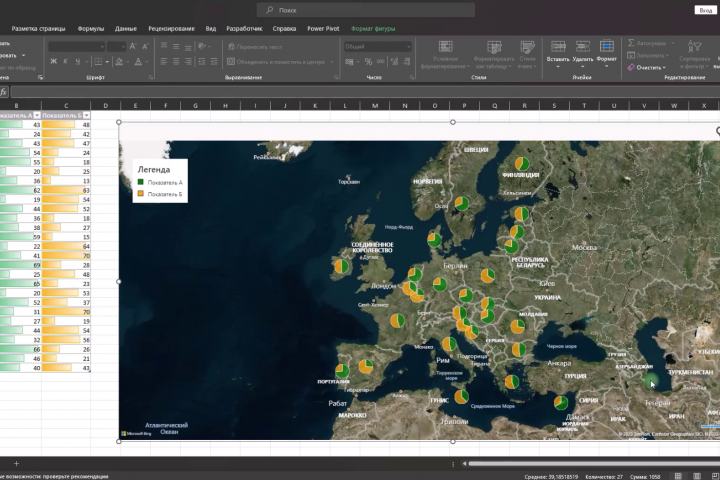
Task: Switch to the Power Pivot tab
Action: (x=323, y=28)
